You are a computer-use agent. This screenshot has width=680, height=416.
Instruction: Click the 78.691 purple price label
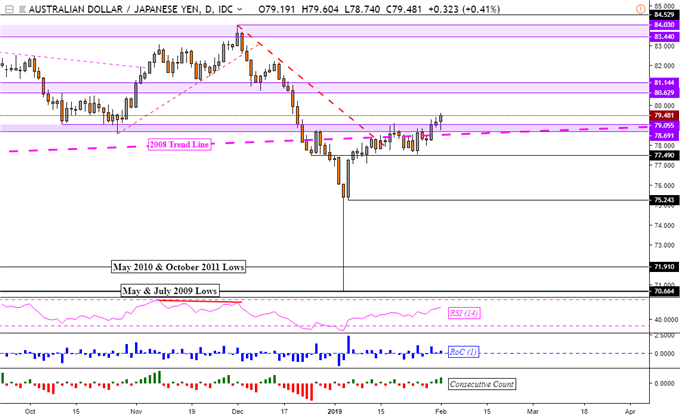(x=664, y=136)
